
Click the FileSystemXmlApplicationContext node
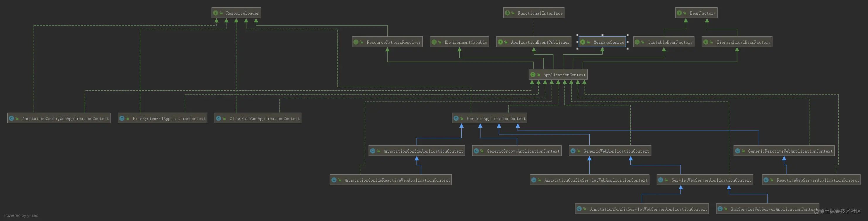point(162,118)
